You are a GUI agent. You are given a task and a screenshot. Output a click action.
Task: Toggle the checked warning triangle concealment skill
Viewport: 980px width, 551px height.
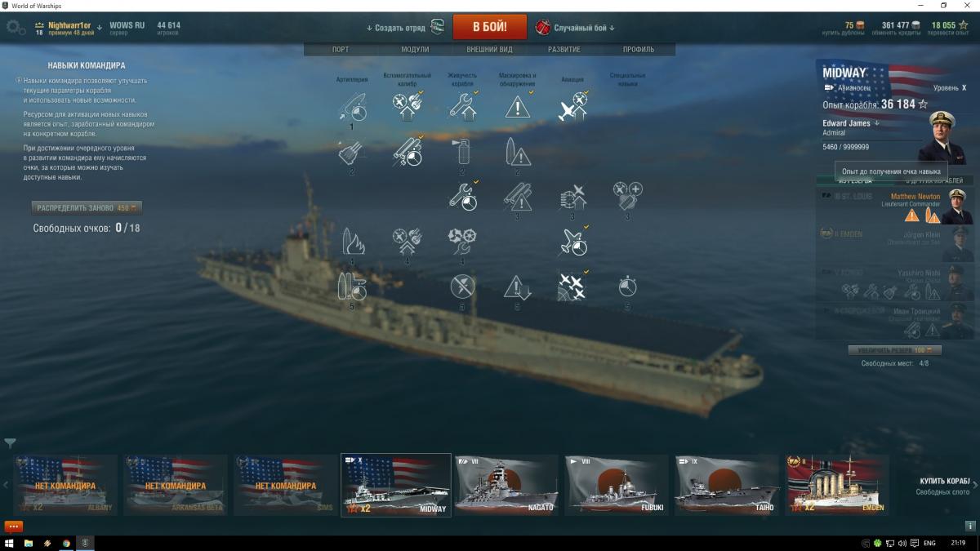coord(518,106)
